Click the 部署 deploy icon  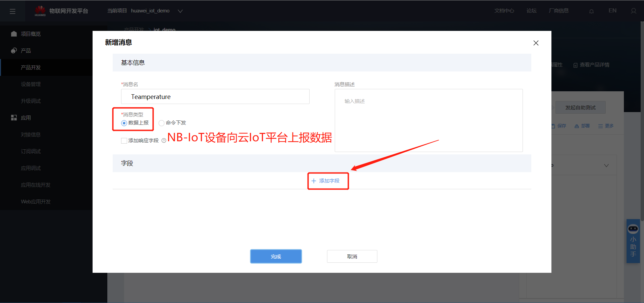click(x=577, y=126)
